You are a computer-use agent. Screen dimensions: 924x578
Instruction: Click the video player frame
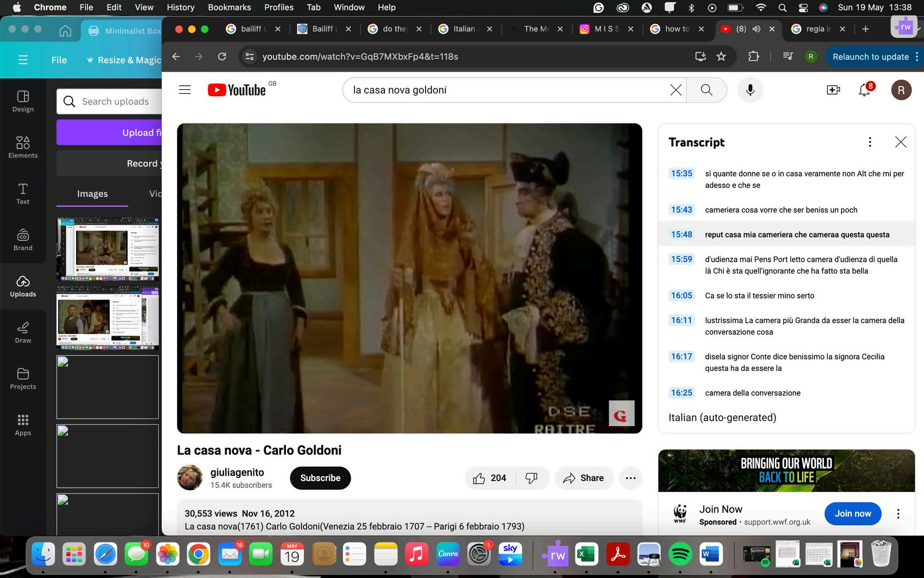point(410,278)
